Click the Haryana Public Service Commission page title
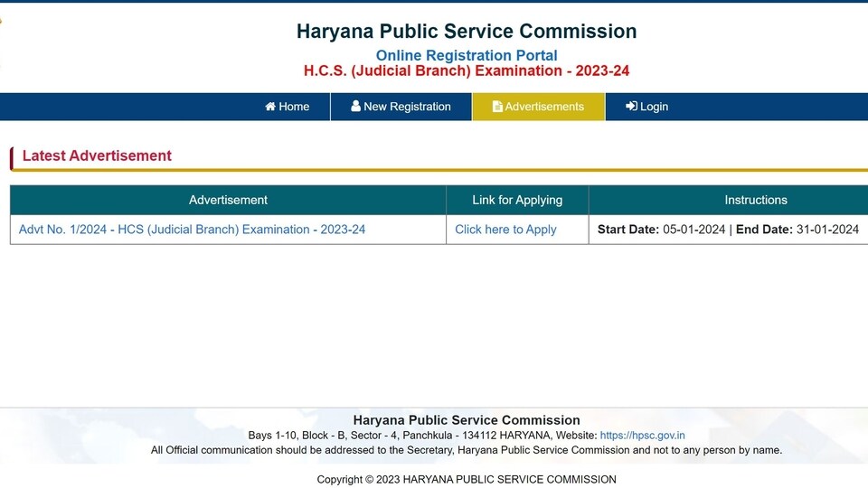Image resolution: width=868 pixels, height=488 pixels. [467, 31]
